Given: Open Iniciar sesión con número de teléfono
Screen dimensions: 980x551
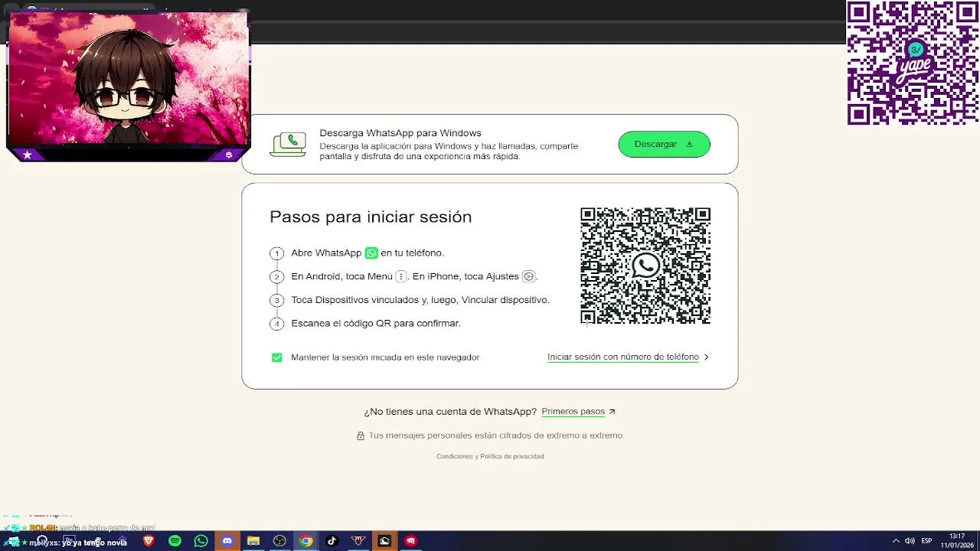Looking at the screenshot, I should 623,357.
